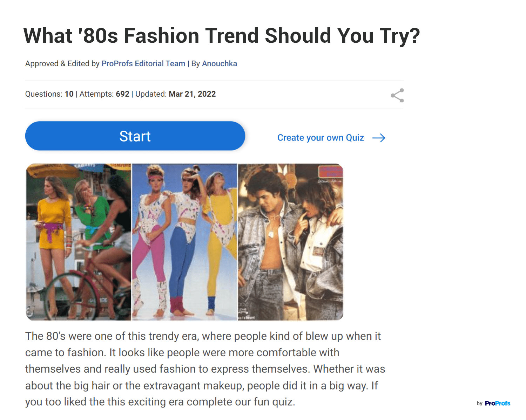Click the arrow beside Create your own Quiz

(x=379, y=138)
